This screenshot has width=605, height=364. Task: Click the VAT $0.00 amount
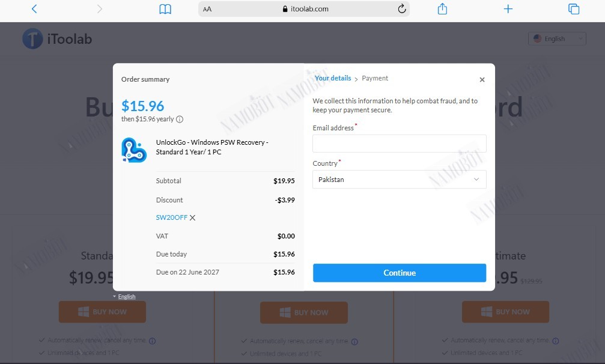pyautogui.click(x=286, y=236)
